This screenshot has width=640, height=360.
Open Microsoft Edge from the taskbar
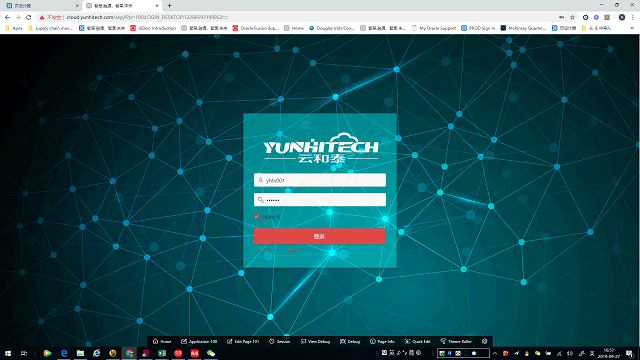pyautogui.click(x=64, y=353)
